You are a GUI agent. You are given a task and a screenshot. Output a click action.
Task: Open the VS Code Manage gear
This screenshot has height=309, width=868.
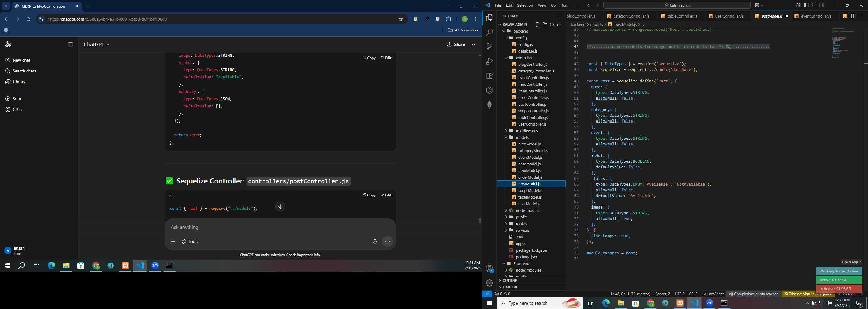pos(489,283)
